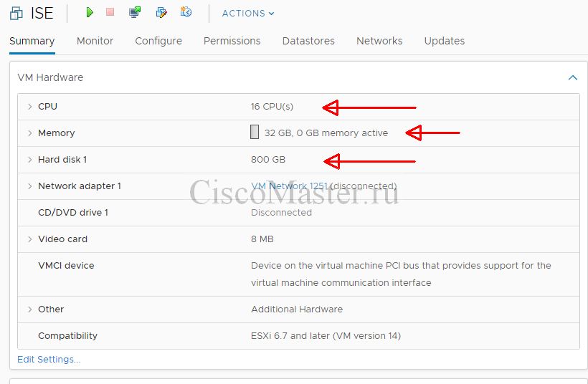This screenshot has width=588, height=384.
Task: Expand the Hard disk 1 row
Action: 29,160
